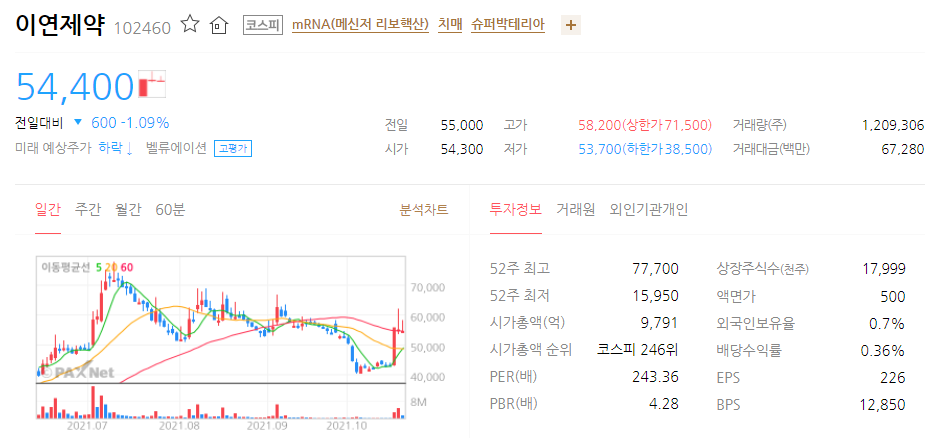Click the 52주 최저 value 15,950
The width and height of the screenshot is (939, 448).
coord(656,296)
